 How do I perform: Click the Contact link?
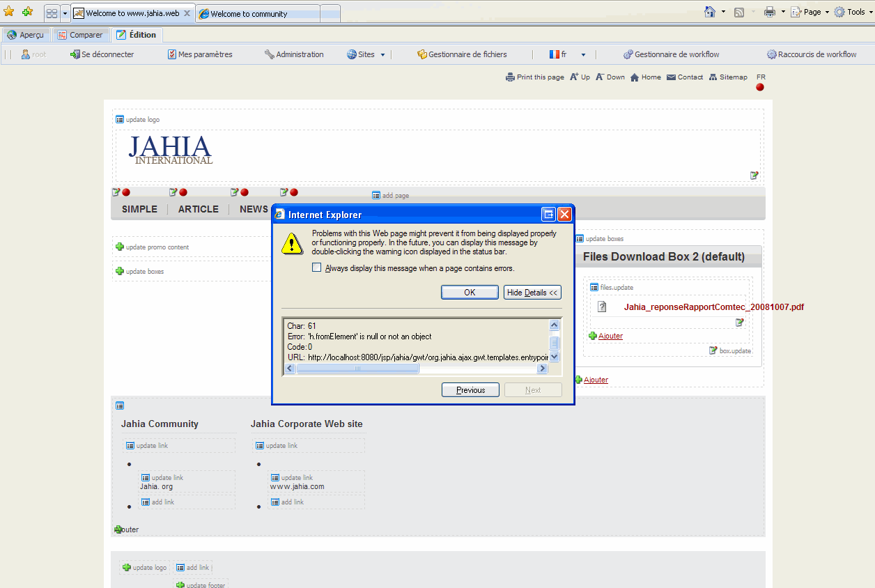[x=685, y=77]
